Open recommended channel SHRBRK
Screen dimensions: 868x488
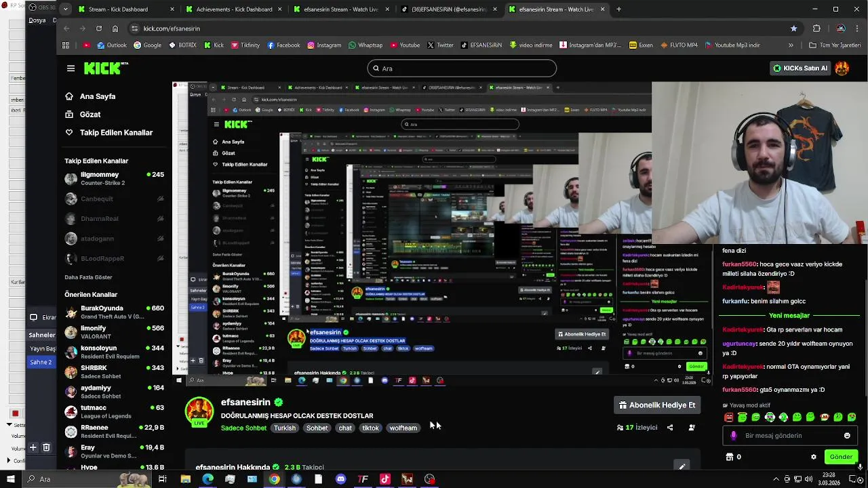pos(114,371)
